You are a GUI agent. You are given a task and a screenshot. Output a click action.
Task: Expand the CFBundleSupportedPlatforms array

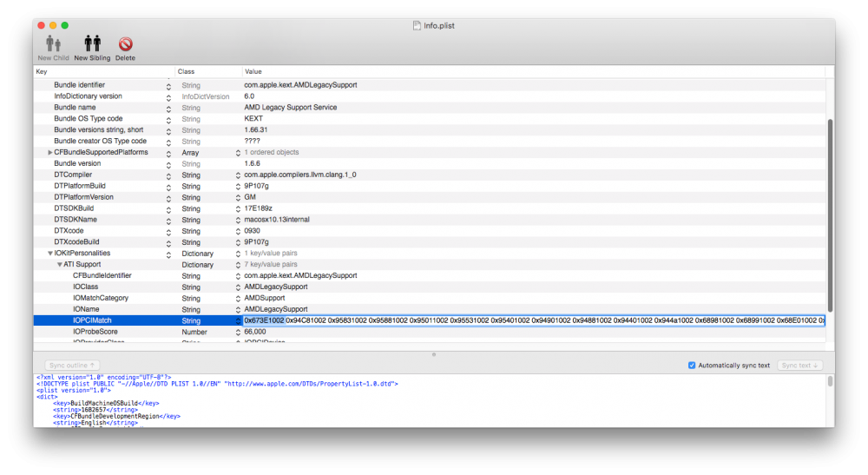[49, 152]
